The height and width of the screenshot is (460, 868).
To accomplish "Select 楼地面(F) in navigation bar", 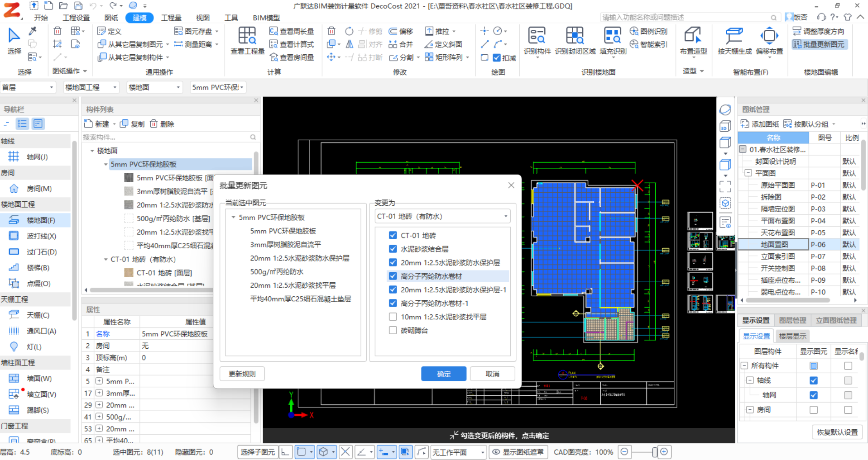I will [35, 220].
